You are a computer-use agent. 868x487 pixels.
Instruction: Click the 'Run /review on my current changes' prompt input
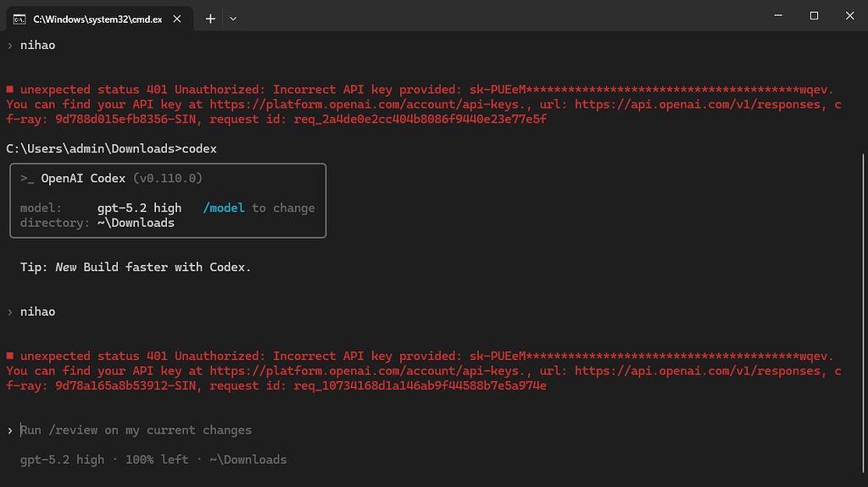click(136, 430)
